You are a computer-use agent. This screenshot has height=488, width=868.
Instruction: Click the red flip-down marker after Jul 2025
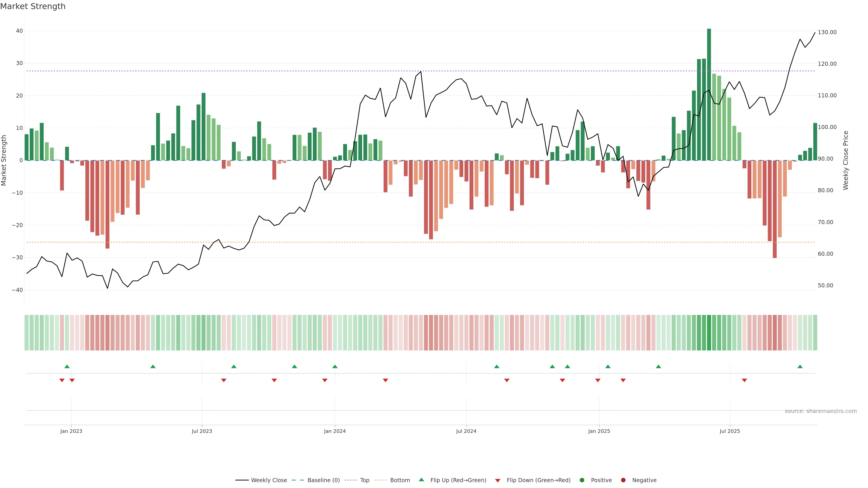click(x=744, y=380)
